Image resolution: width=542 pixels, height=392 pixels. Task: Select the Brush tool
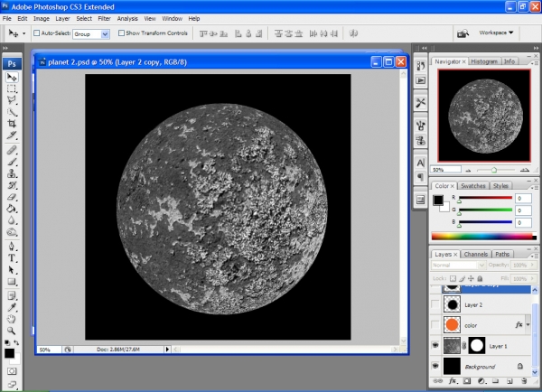tap(12, 162)
